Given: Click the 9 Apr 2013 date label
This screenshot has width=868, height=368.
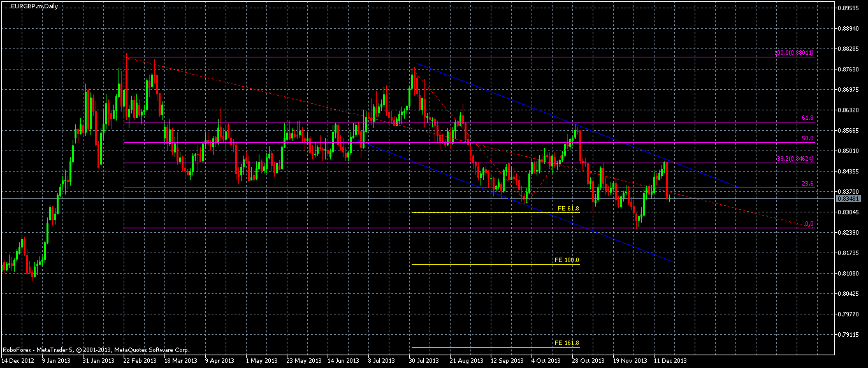Looking at the screenshot, I should pyautogui.click(x=219, y=360).
